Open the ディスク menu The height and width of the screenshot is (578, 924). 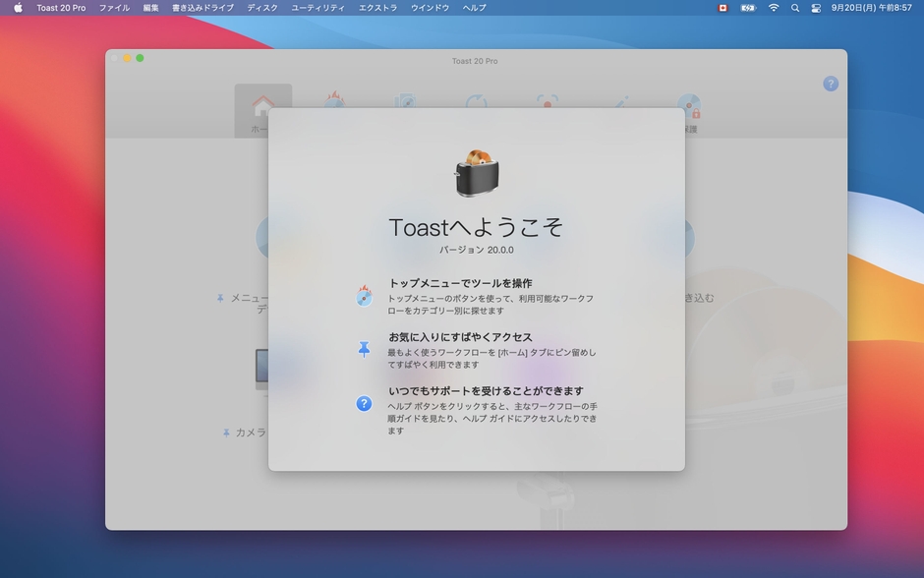[262, 8]
